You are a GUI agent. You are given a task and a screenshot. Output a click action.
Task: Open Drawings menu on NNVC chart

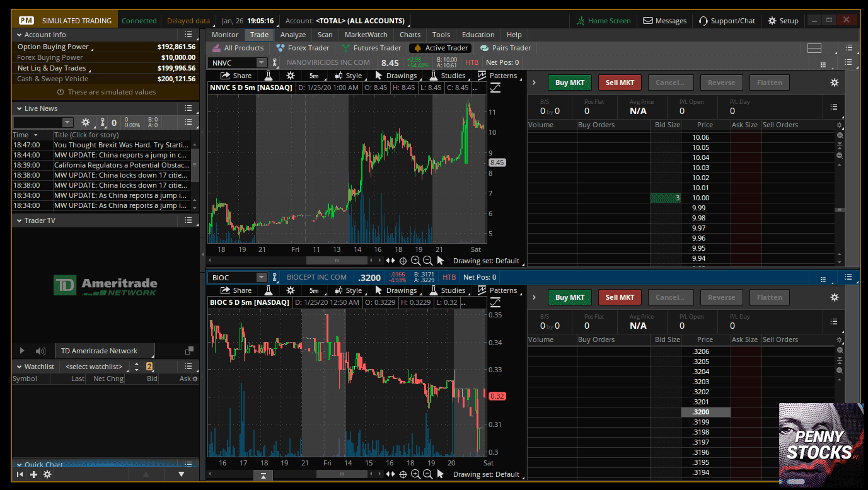(x=396, y=76)
